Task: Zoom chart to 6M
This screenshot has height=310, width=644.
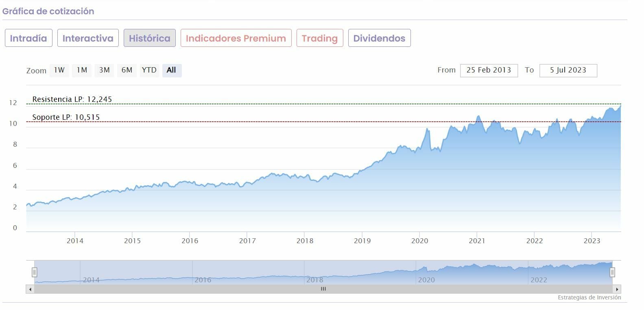Action: pyautogui.click(x=127, y=70)
